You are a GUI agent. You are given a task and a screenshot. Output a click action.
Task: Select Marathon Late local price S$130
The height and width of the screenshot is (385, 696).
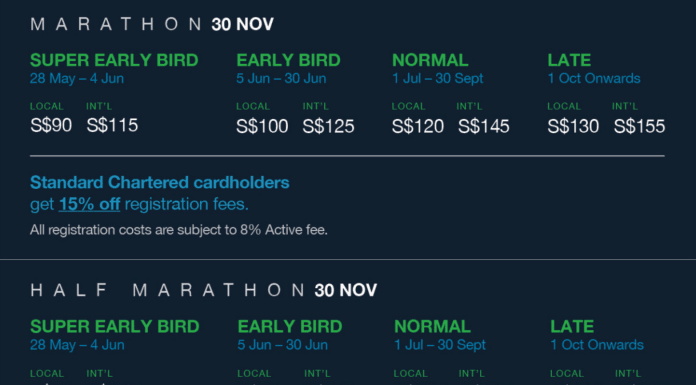click(573, 126)
